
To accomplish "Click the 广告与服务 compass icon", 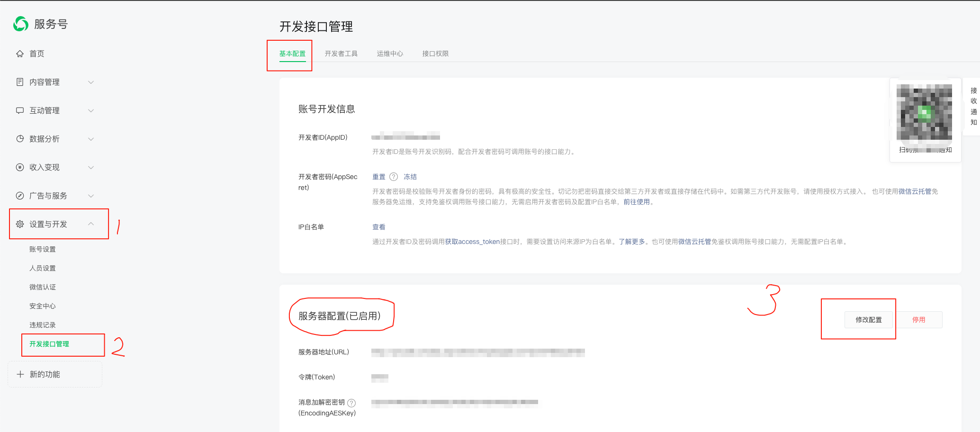I will click(x=20, y=196).
